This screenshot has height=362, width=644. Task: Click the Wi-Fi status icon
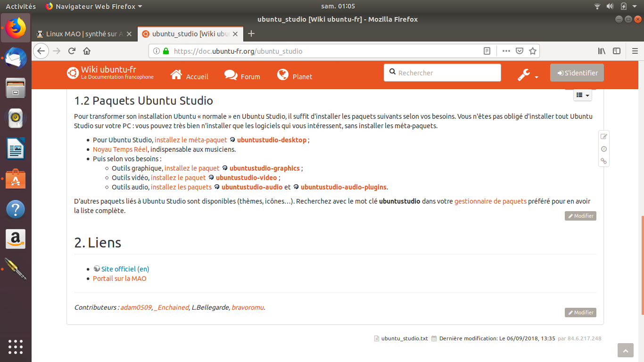coord(597,6)
